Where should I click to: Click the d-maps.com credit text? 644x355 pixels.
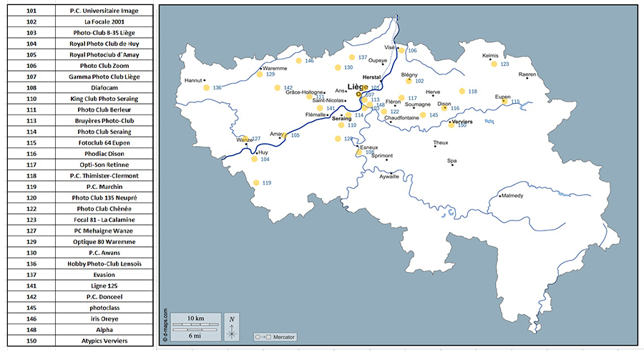tap(165, 325)
